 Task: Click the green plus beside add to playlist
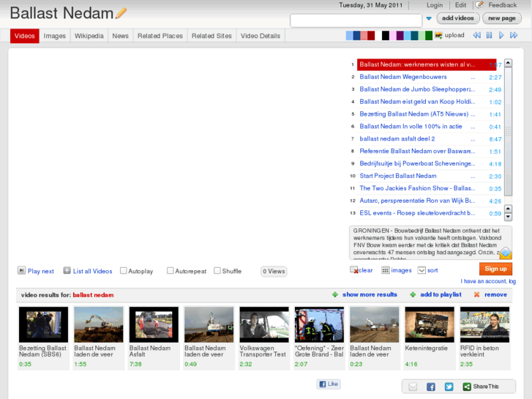(x=413, y=294)
